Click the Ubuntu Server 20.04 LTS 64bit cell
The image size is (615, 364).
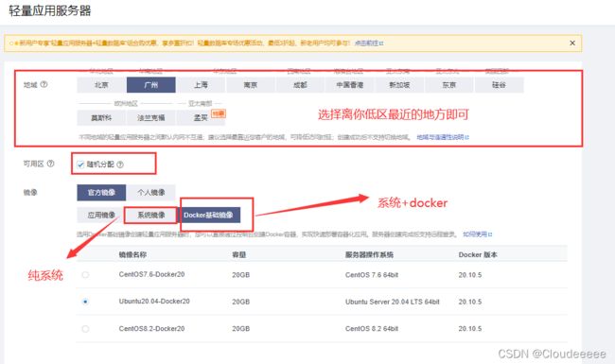[x=393, y=302]
